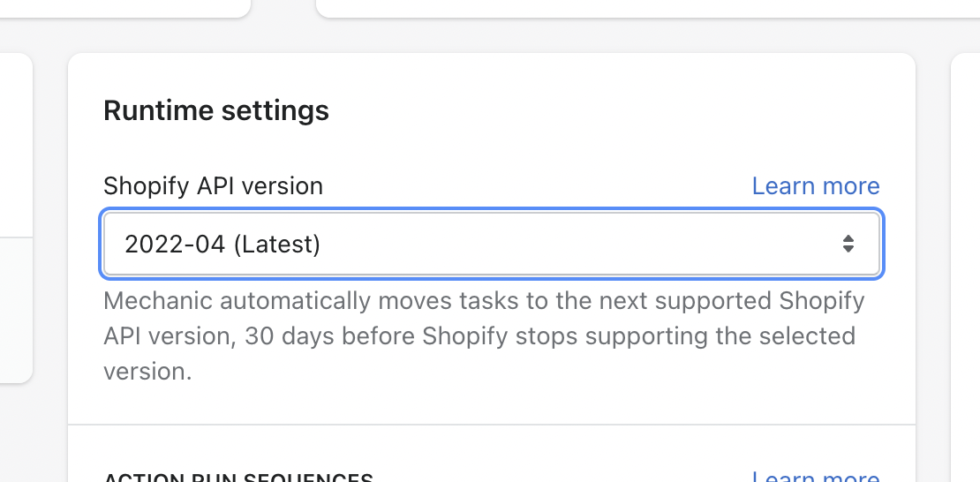Viewport: 980px width, 482px height.
Task: Select the "2022-04 (Latest)" value text
Action: click(x=222, y=244)
